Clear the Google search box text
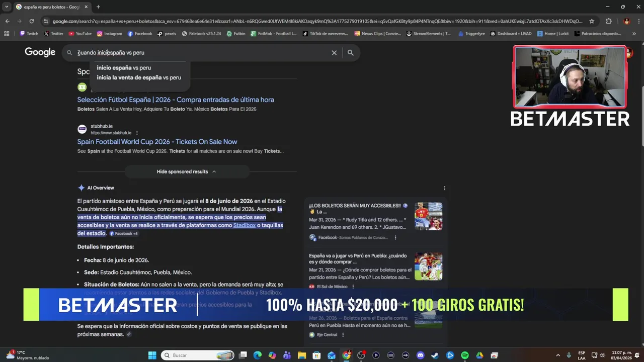Screen dimensions: 644x362 coord(334,53)
